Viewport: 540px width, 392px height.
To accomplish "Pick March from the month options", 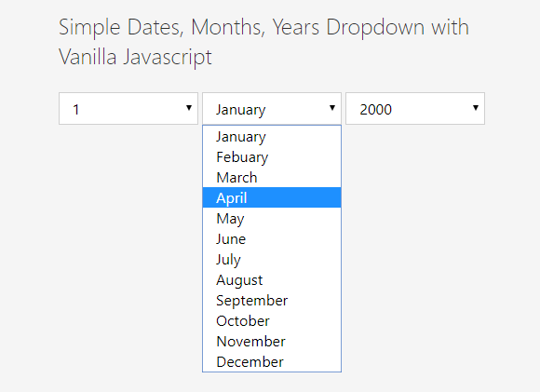I will point(272,178).
